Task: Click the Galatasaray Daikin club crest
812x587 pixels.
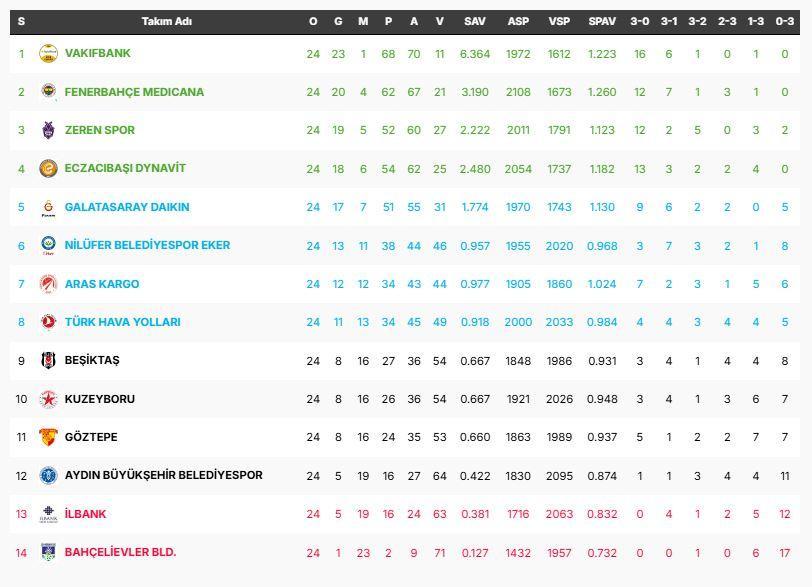Action: click(48, 207)
